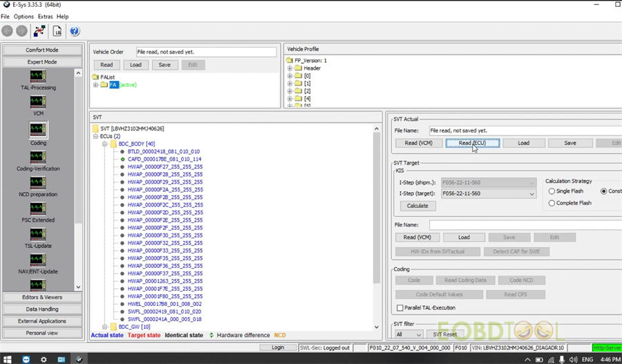Open FSC Extended module icon
The width and height of the screenshot is (622, 364).
[x=38, y=209]
